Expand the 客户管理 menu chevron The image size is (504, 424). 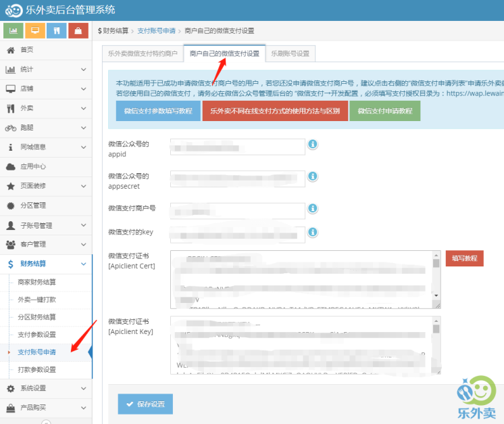point(84,245)
